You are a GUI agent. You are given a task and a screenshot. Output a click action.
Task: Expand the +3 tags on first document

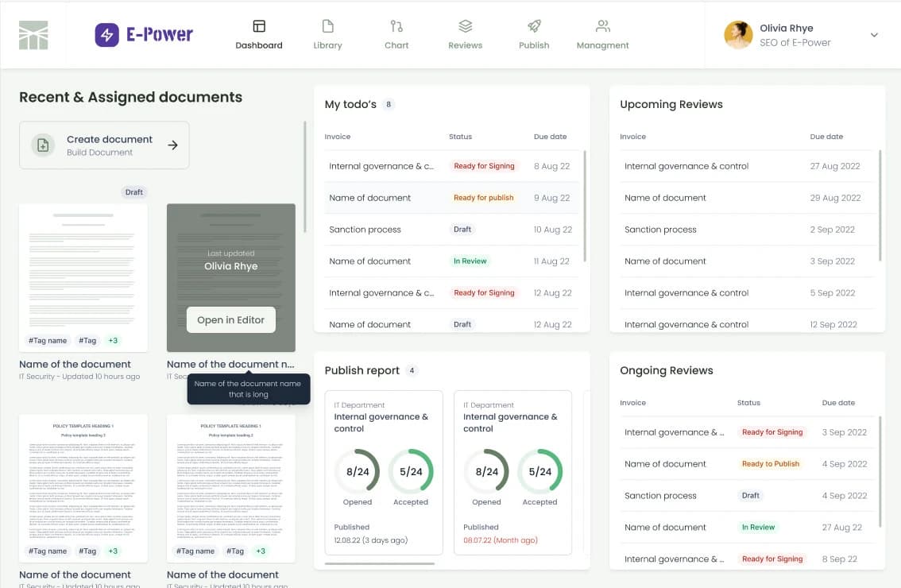113,341
